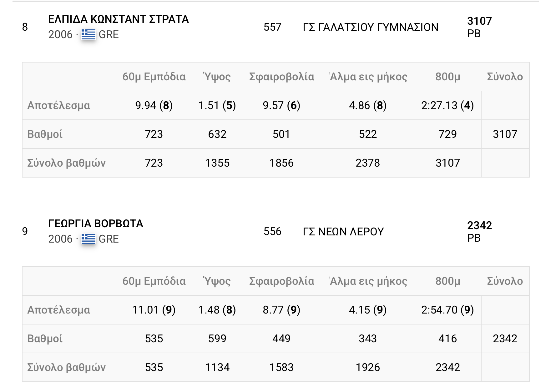This screenshot has width=556, height=392.
Task: Click 60μ Εμπόδια header in first table
Action: (x=154, y=77)
